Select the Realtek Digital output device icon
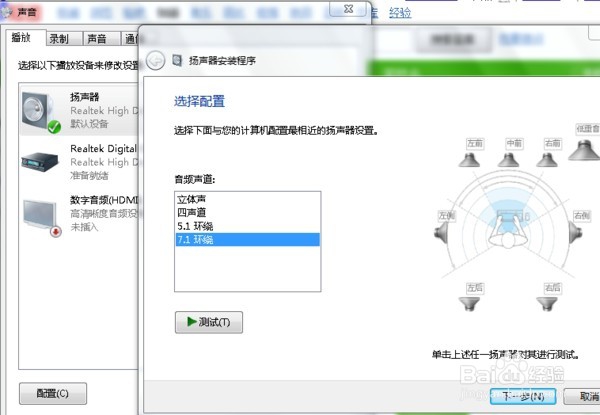The image size is (600, 415). coord(40,161)
